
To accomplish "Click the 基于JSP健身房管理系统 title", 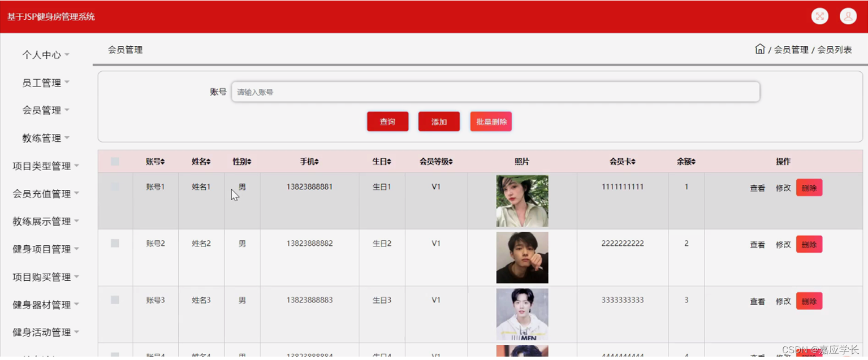I will click(51, 17).
